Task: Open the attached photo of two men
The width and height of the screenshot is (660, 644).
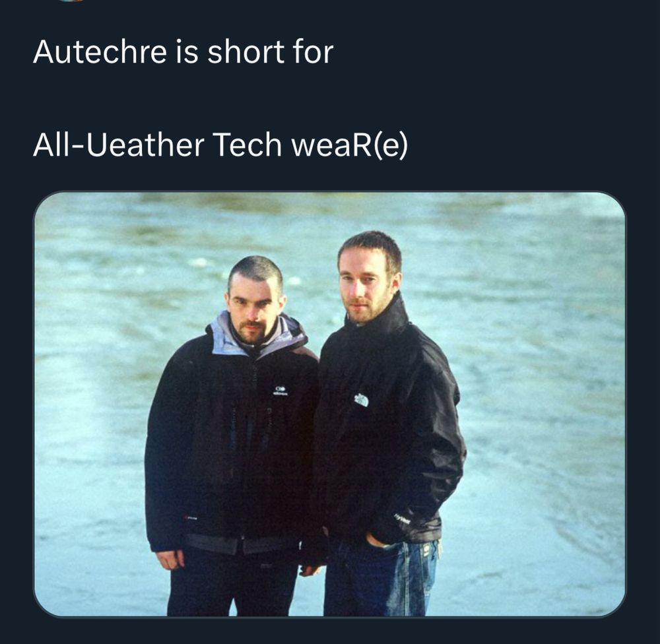Action: [x=329, y=404]
